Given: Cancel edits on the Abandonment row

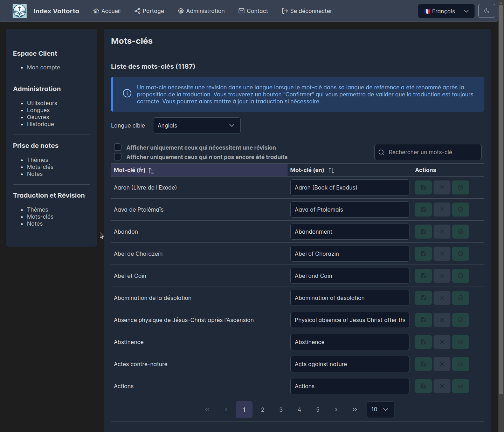Looking at the screenshot, I should pyautogui.click(x=442, y=232).
